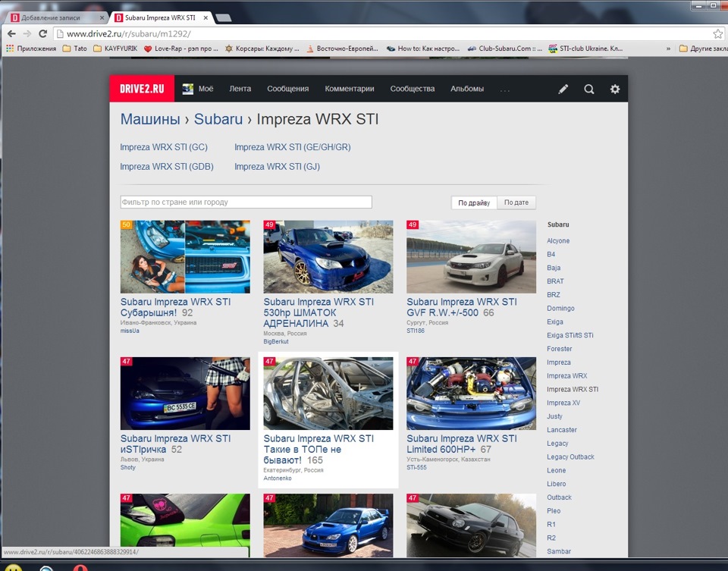This screenshot has height=571, width=728.
Task: Open user profile STI-555
Action: click(x=416, y=467)
